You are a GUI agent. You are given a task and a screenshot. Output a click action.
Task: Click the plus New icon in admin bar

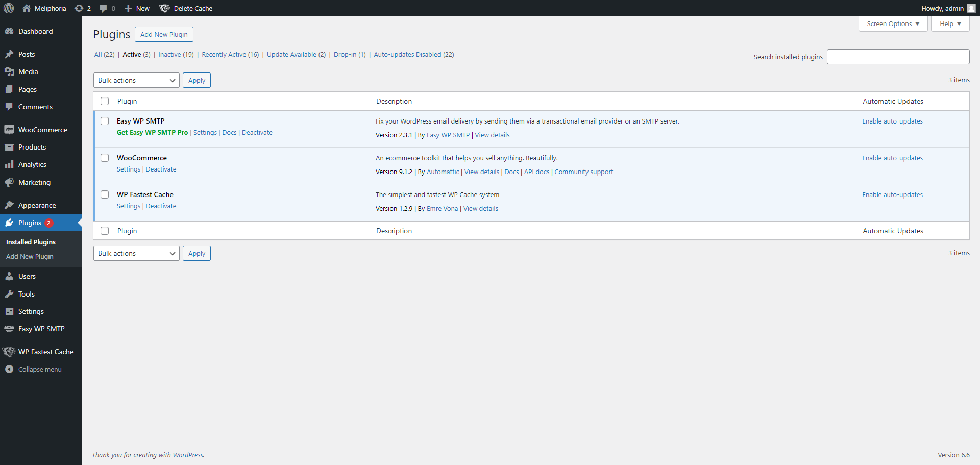pos(128,9)
